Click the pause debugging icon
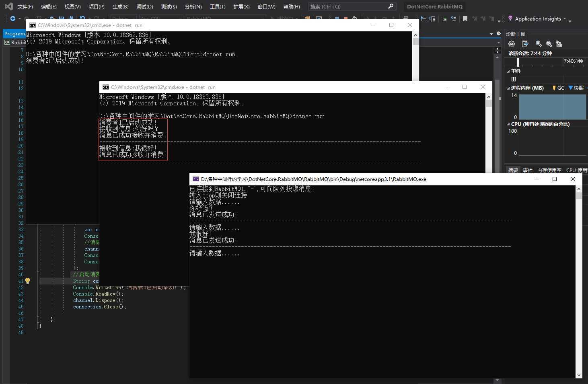Image resolution: width=588 pixels, height=384 pixels. click(x=337, y=18)
